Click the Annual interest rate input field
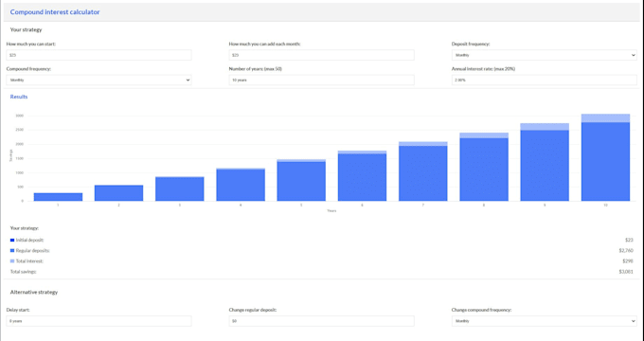The width and height of the screenshot is (644, 341). point(545,81)
